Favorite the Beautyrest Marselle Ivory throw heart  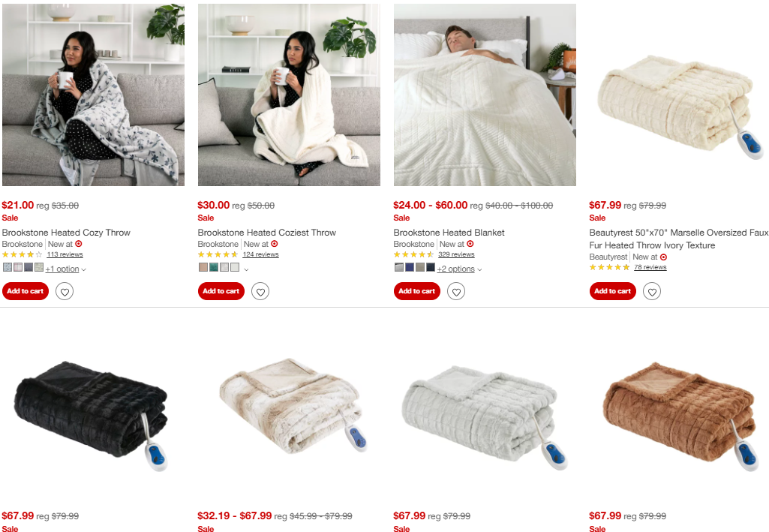tap(652, 292)
